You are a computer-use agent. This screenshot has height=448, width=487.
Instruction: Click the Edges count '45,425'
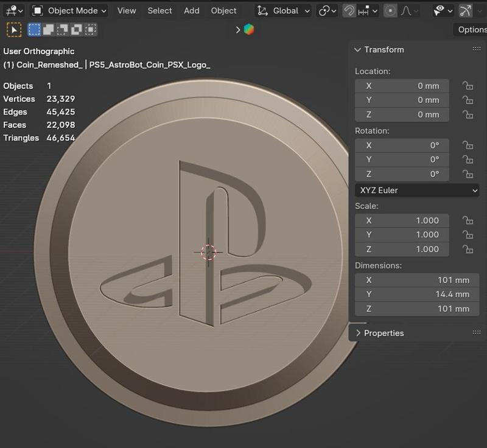[60, 112]
